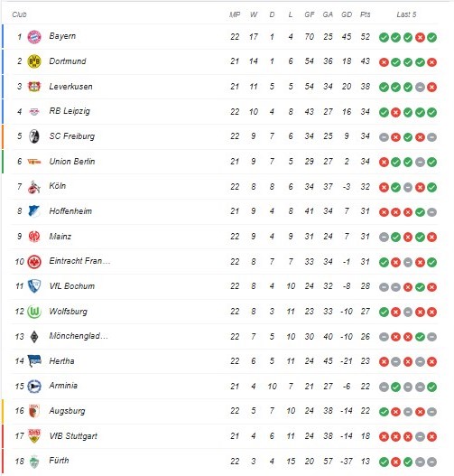Image resolution: width=454 pixels, height=476 pixels.
Task: Click the VfB Stuttgart crest icon
Action: (x=34, y=436)
